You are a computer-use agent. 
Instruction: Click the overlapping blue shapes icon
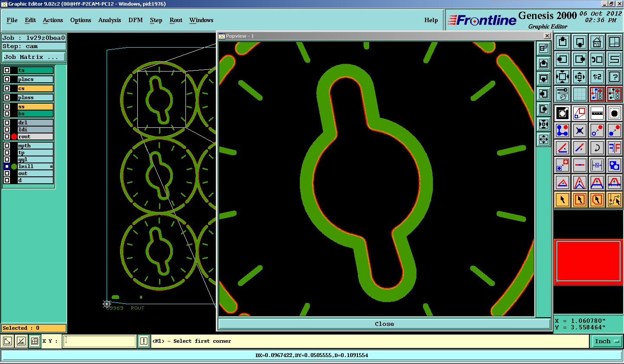point(614,165)
